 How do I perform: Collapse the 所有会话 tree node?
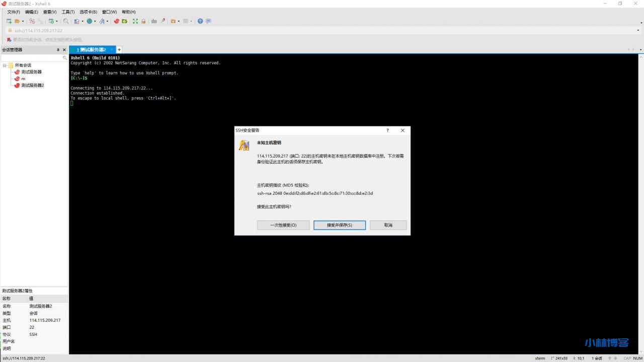click(5, 65)
